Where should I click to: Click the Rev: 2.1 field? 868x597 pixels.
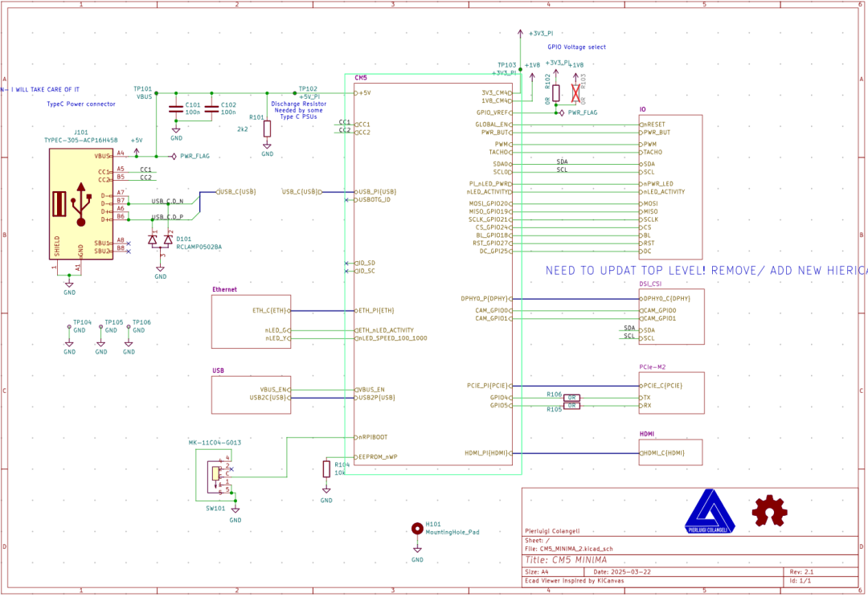(x=801, y=572)
